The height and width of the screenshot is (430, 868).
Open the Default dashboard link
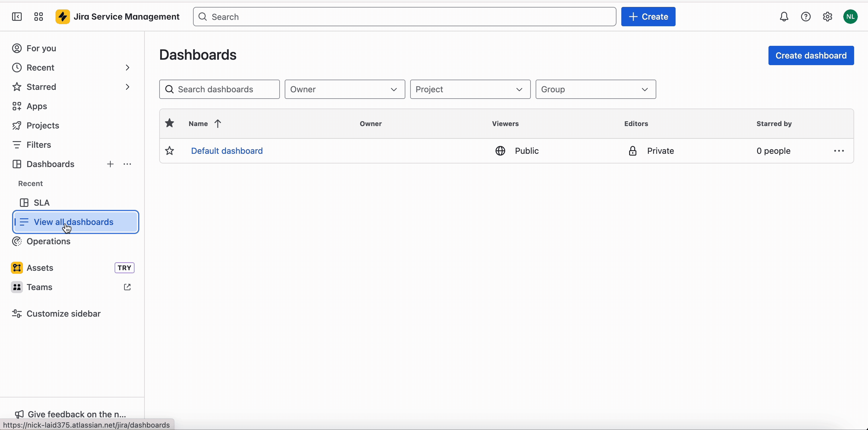pyautogui.click(x=227, y=151)
